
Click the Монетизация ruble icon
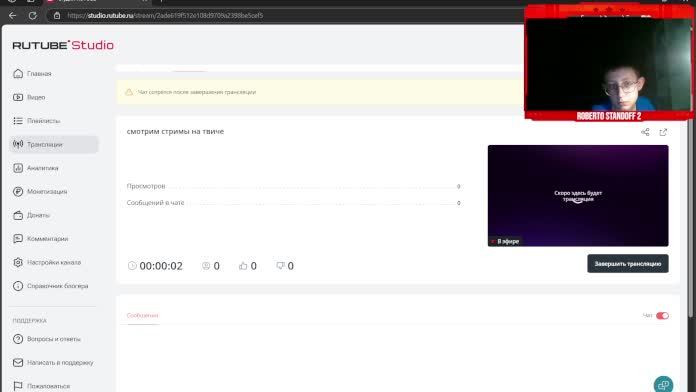(x=18, y=191)
